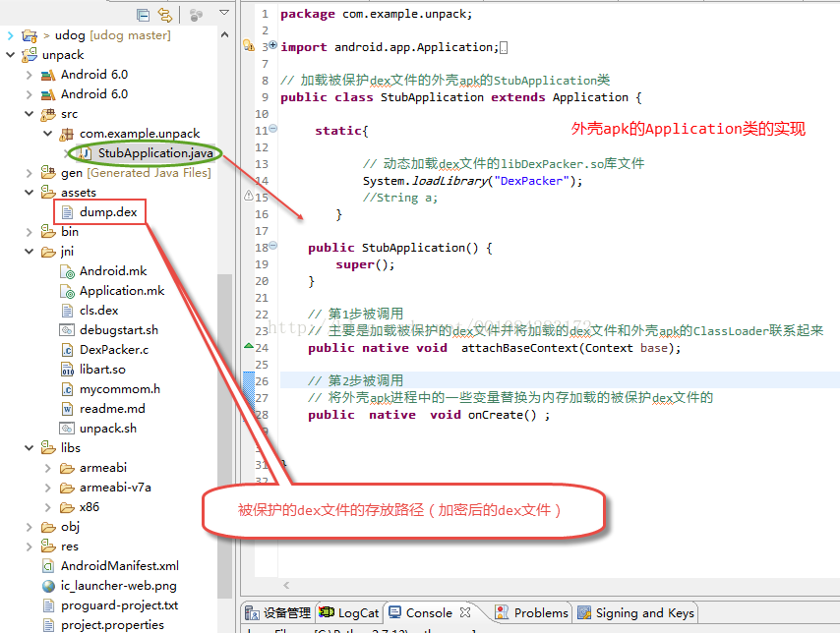Click the Package Explorer vertical scrollbar thumb
The width and height of the screenshot is (840, 633).
(224, 434)
